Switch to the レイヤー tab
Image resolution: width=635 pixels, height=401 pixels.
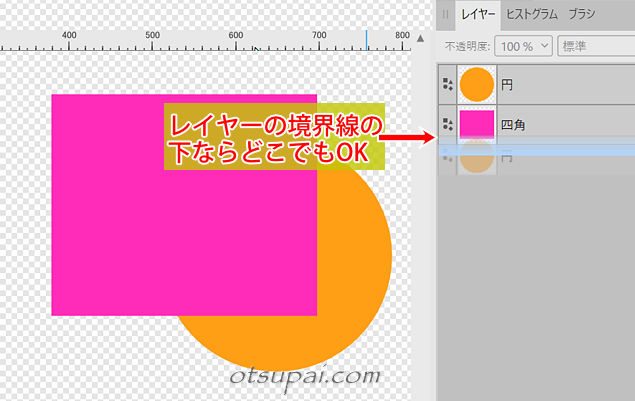[477, 14]
